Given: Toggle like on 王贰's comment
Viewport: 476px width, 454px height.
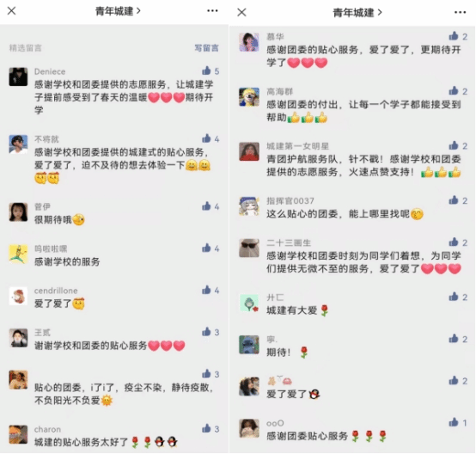Looking at the screenshot, I should [206, 332].
